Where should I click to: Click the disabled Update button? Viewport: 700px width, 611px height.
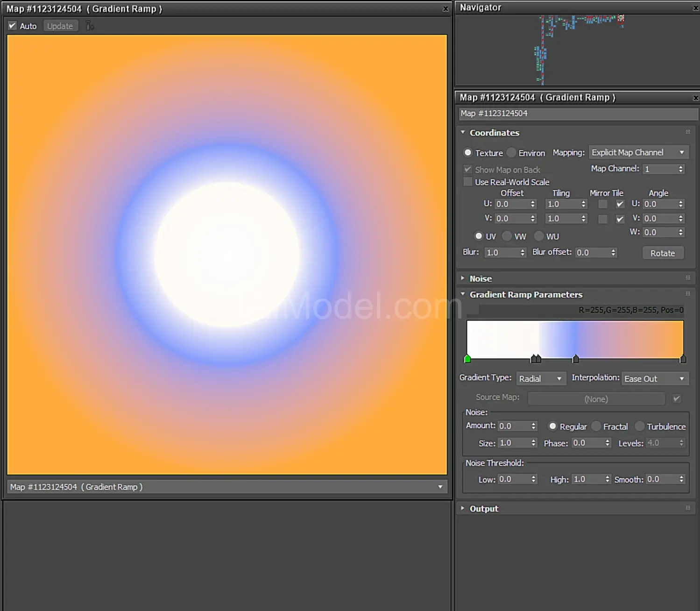point(60,26)
